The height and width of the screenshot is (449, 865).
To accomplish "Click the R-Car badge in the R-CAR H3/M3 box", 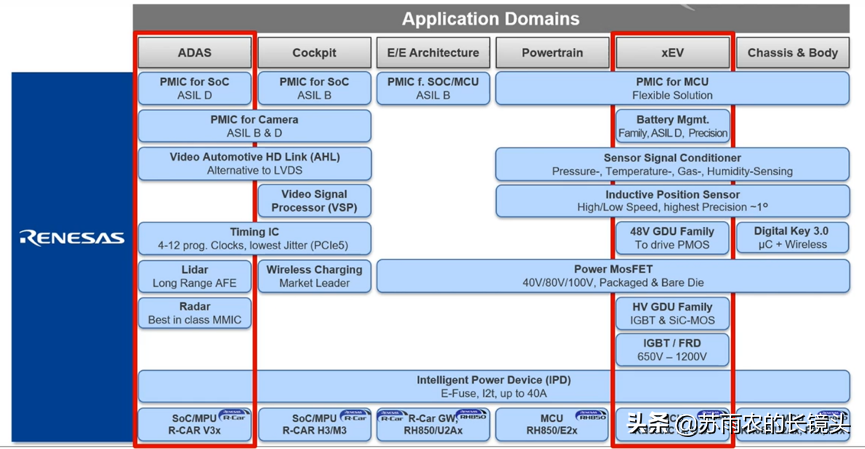I will click(354, 415).
